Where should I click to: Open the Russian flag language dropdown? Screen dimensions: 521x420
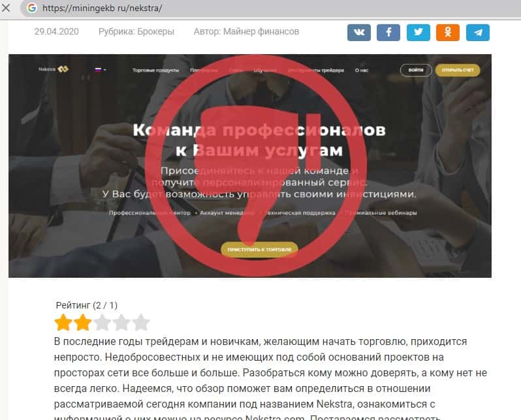coord(101,70)
